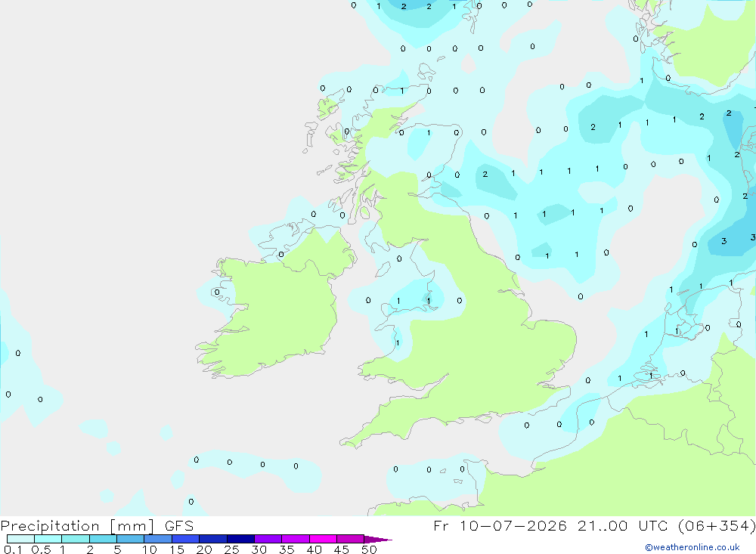This screenshot has height=554, width=756.
Task: Click the '40' legend scale label
Action: (314, 549)
